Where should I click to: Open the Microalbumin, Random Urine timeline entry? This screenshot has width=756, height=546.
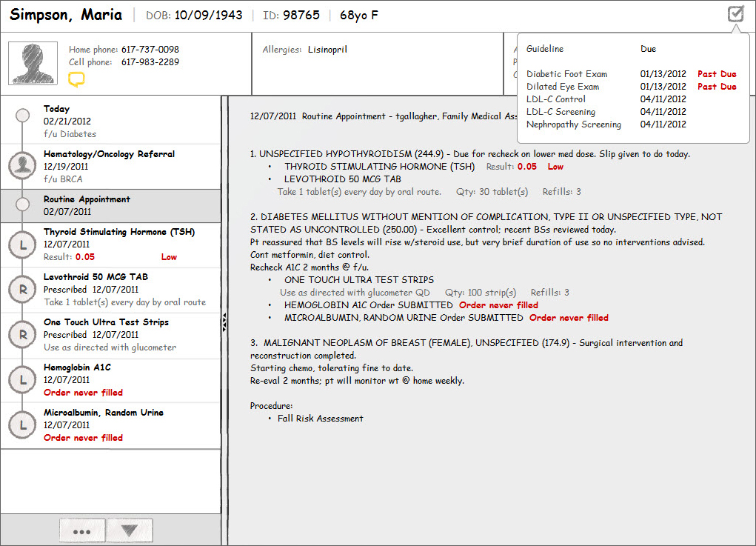[x=111, y=425]
